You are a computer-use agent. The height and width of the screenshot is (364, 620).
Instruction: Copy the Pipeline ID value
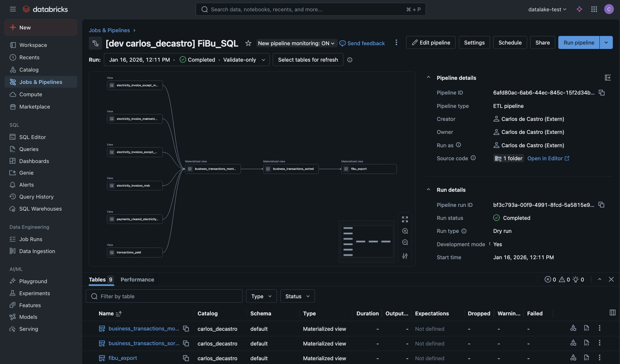[601, 93]
